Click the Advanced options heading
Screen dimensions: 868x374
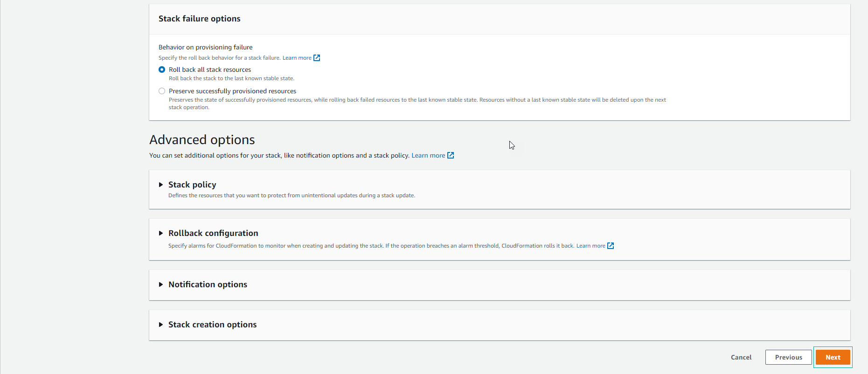(202, 140)
